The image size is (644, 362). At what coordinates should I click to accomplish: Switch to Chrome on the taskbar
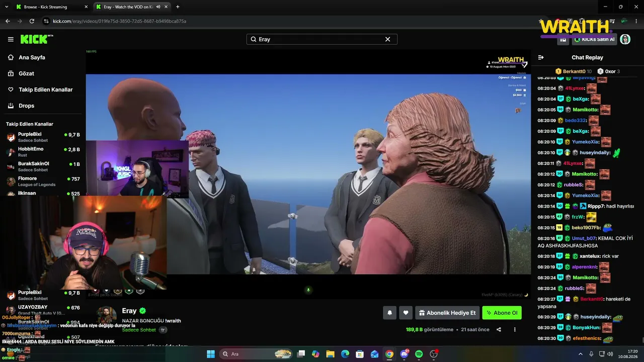[x=389, y=354]
